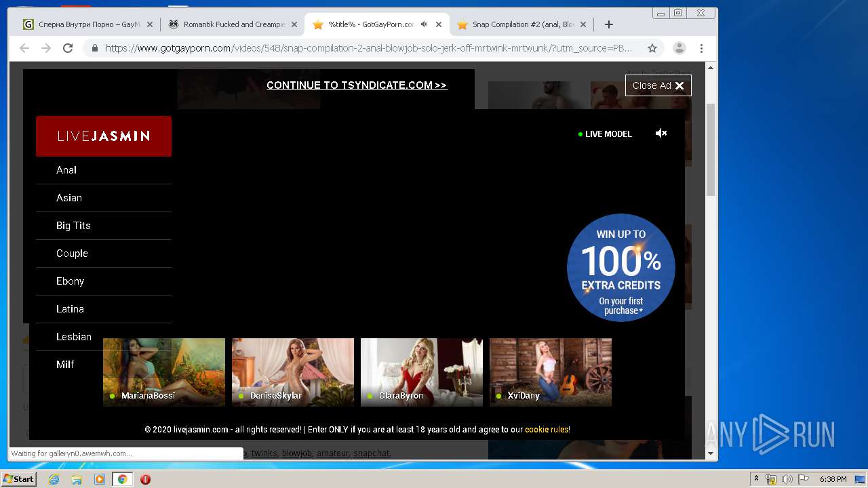Close the Romantik tab

[294, 24]
